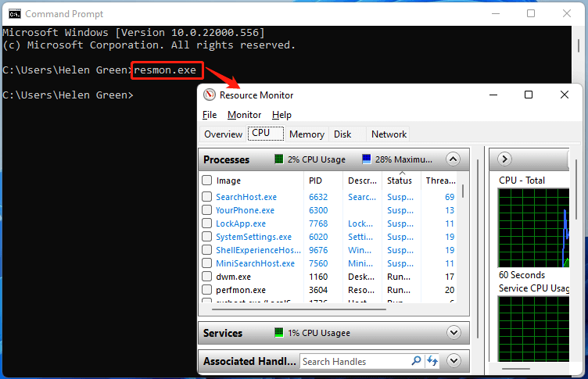Open the Help menu
Image resolution: width=588 pixels, height=379 pixels.
pyautogui.click(x=281, y=115)
